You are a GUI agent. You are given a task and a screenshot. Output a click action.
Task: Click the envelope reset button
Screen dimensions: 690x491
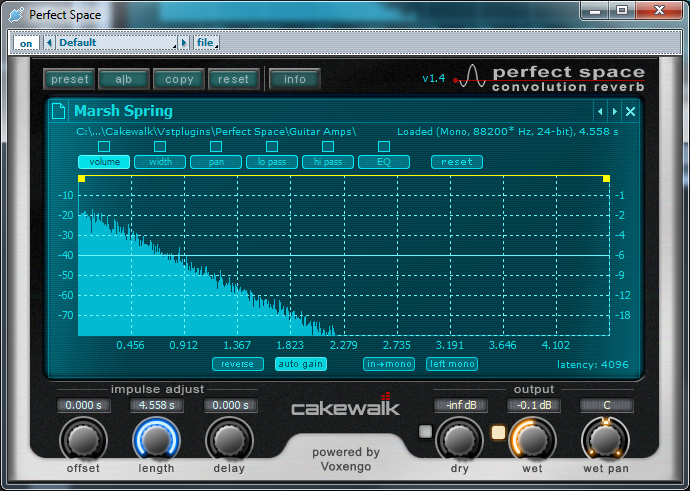(457, 162)
